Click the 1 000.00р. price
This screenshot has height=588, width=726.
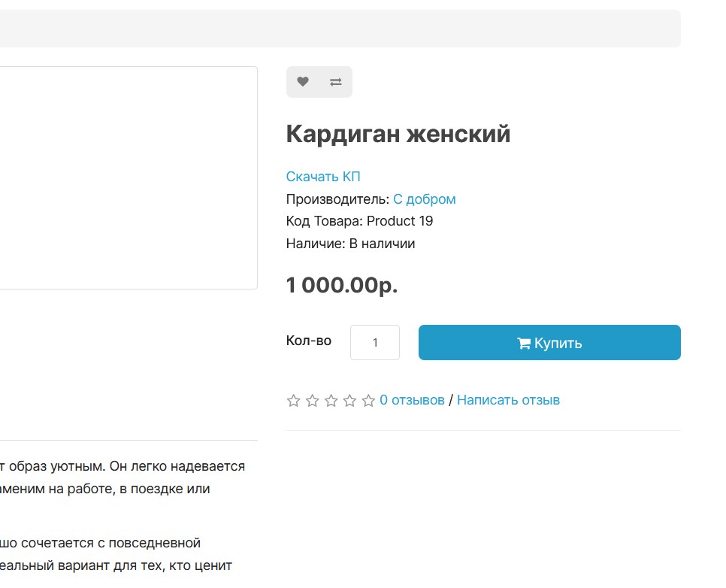click(342, 286)
